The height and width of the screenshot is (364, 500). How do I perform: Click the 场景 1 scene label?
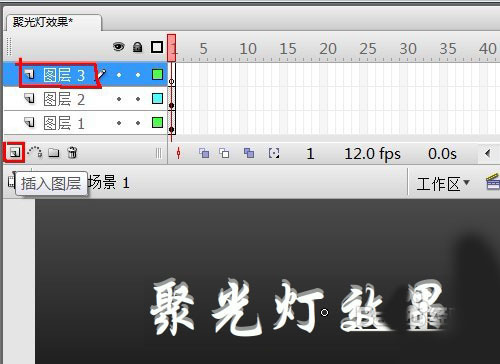(x=109, y=183)
